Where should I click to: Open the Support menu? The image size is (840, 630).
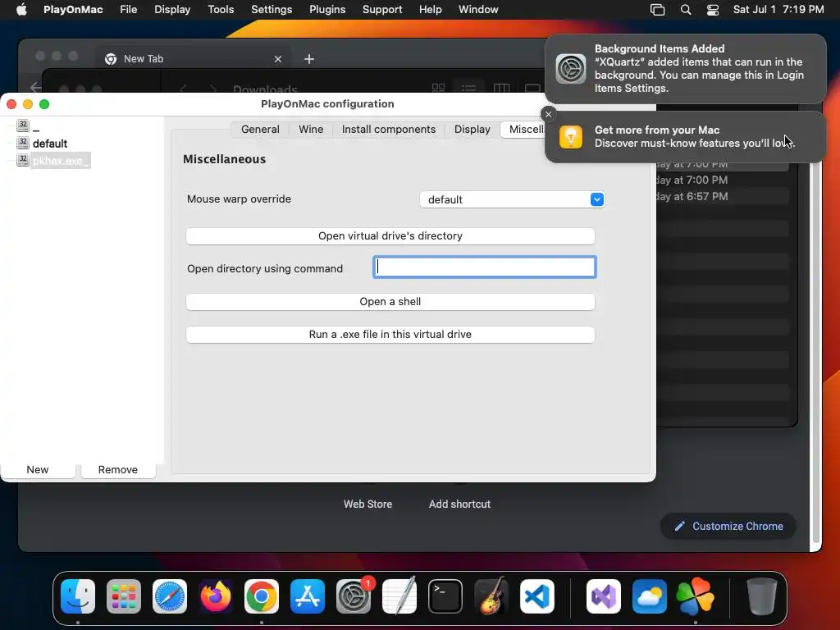382,10
